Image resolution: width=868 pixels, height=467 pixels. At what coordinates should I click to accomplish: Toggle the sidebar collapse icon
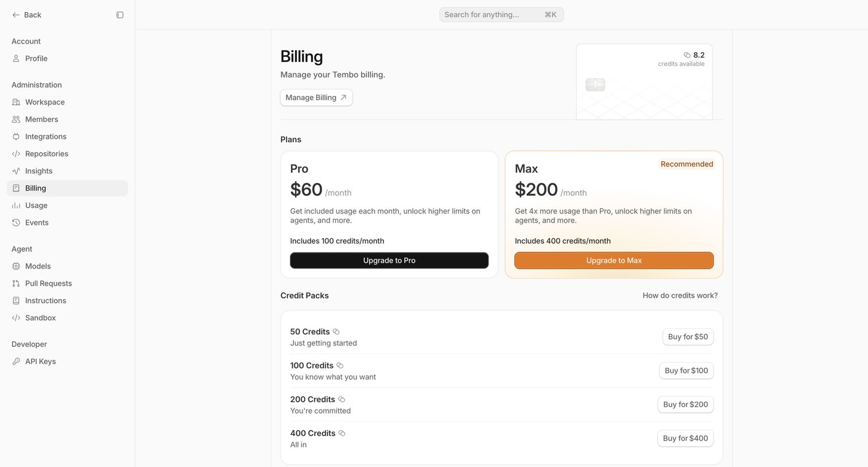120,15
